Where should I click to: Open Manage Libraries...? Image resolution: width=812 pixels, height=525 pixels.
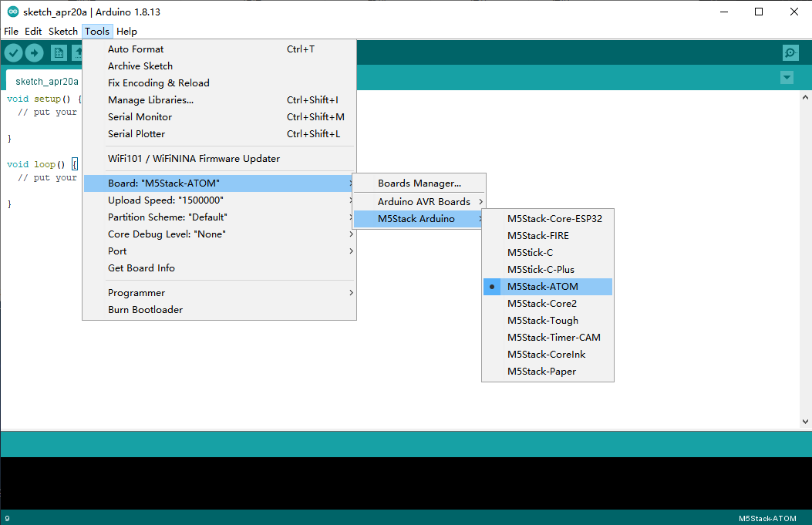click(220, 100)
